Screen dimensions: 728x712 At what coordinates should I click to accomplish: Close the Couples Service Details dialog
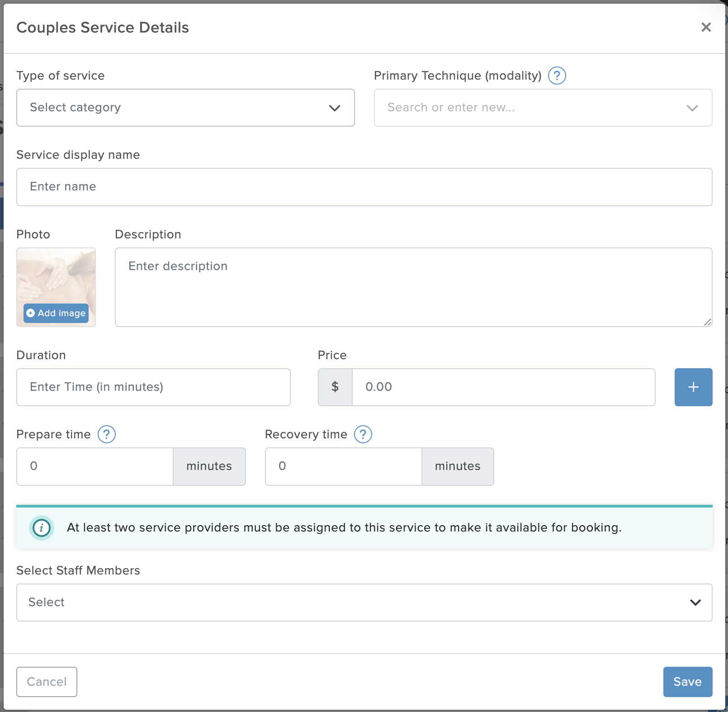[x=706, y=27]
